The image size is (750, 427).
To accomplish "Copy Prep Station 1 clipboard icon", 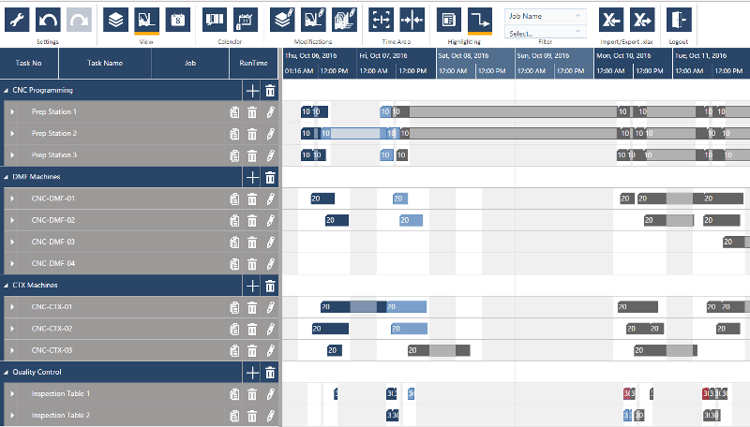I will click(234, 112).
